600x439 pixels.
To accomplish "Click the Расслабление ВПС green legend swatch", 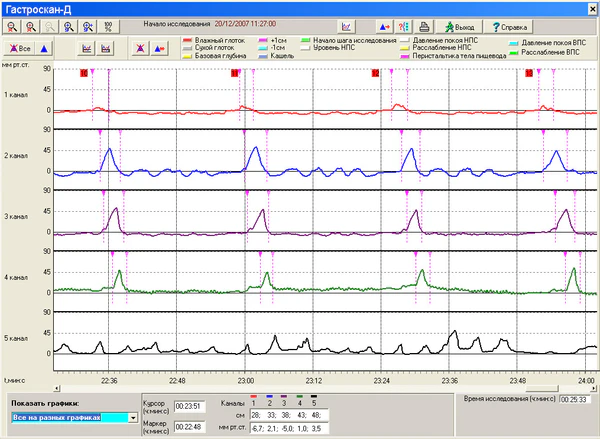I will (x=512, y=52).
